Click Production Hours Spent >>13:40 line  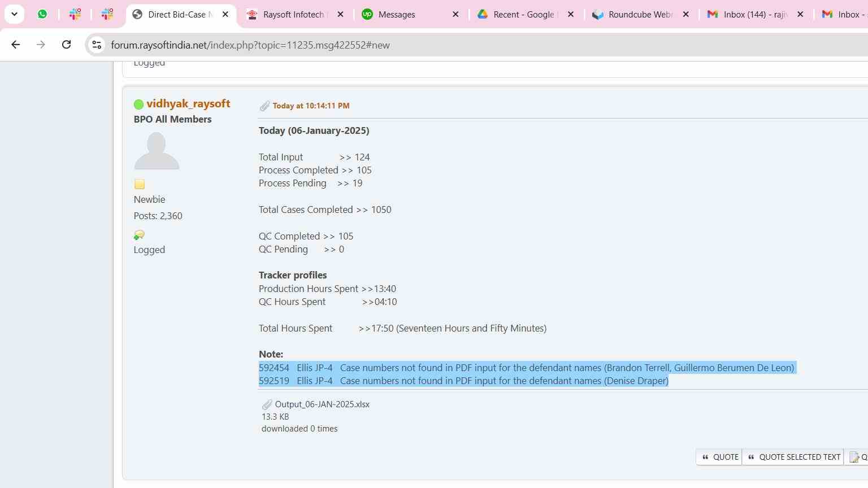click(327, 289)
